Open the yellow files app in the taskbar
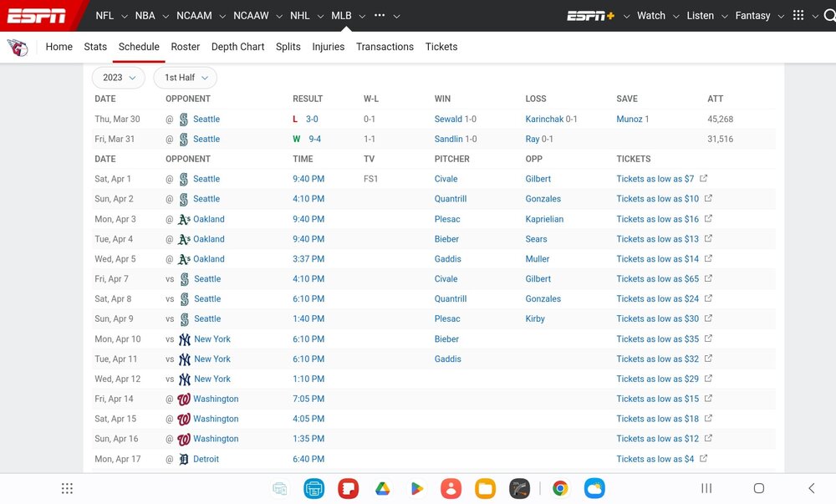 (x=485, y=489)
